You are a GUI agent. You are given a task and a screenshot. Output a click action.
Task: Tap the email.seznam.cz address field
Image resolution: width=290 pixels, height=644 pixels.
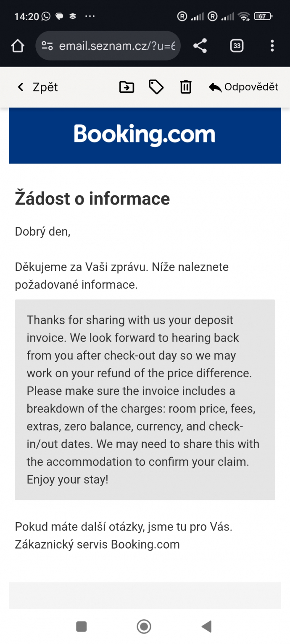coord(108,46)
